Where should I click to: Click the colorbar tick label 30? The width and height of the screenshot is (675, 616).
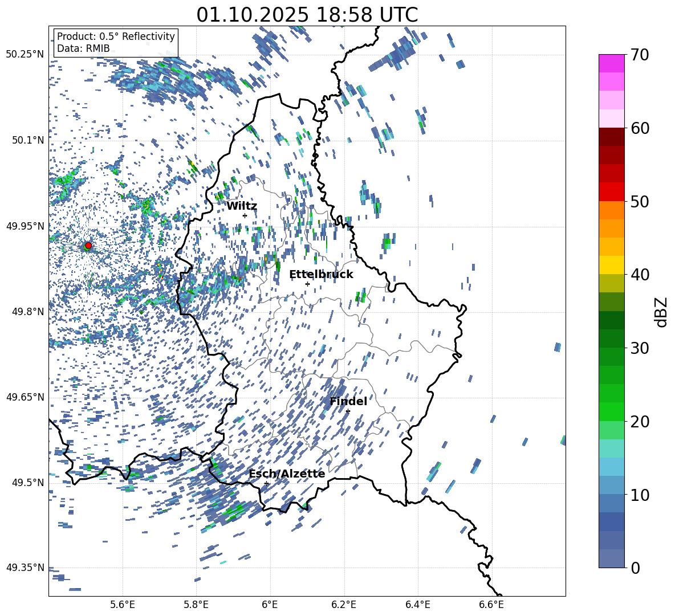[640, 348]
